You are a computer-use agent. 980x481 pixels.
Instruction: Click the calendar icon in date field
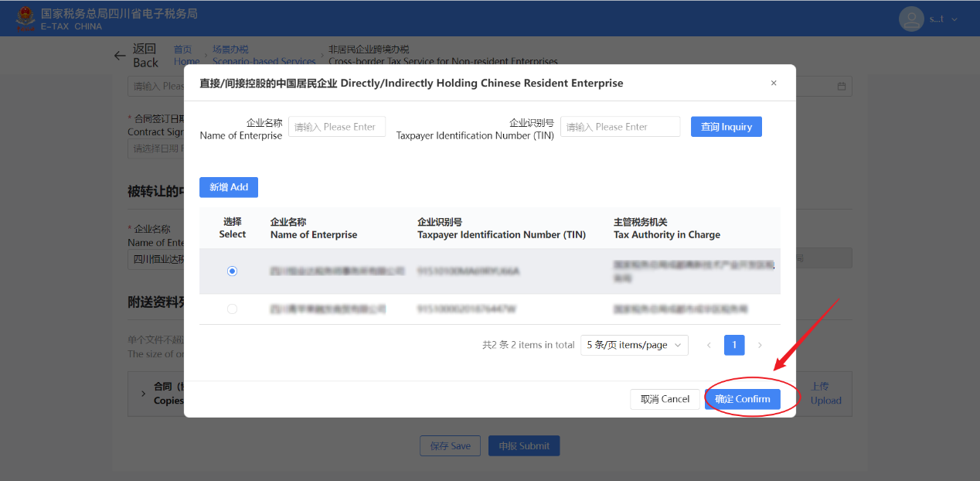pos(842,86)
